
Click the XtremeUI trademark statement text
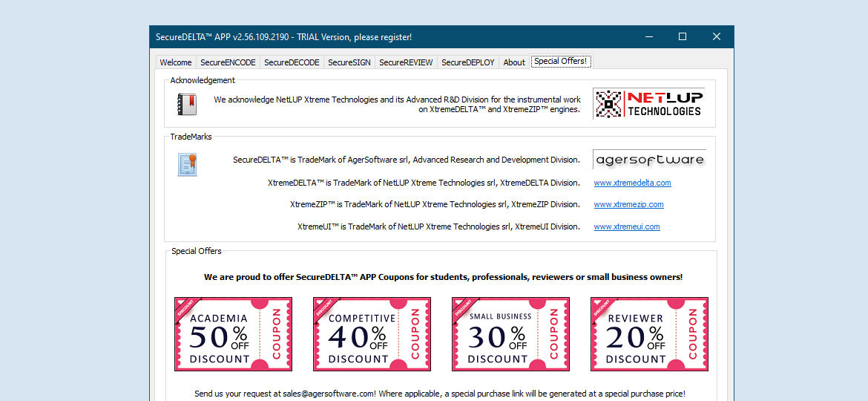click(x=439, y=226)
